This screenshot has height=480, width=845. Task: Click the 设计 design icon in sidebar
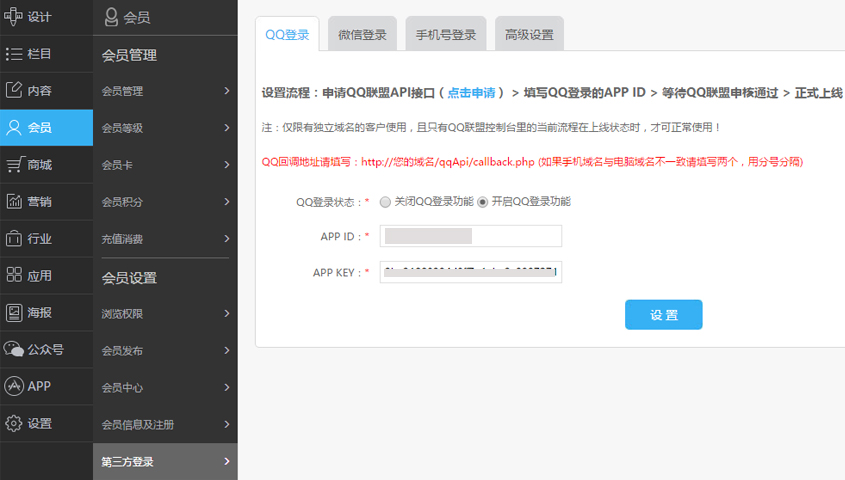pos(13,16)
